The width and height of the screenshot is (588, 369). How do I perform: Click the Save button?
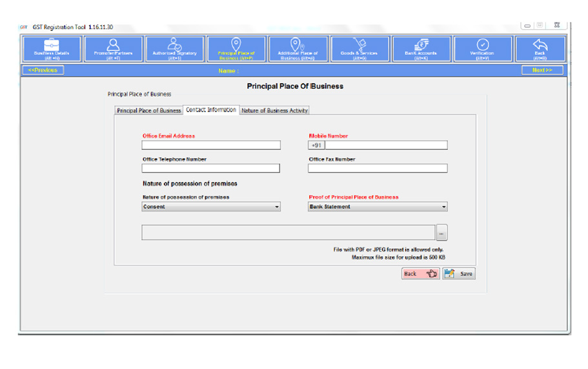459,274
